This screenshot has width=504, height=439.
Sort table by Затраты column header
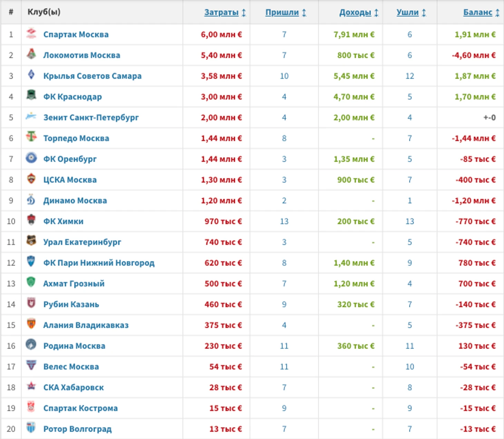click(221, 12)
